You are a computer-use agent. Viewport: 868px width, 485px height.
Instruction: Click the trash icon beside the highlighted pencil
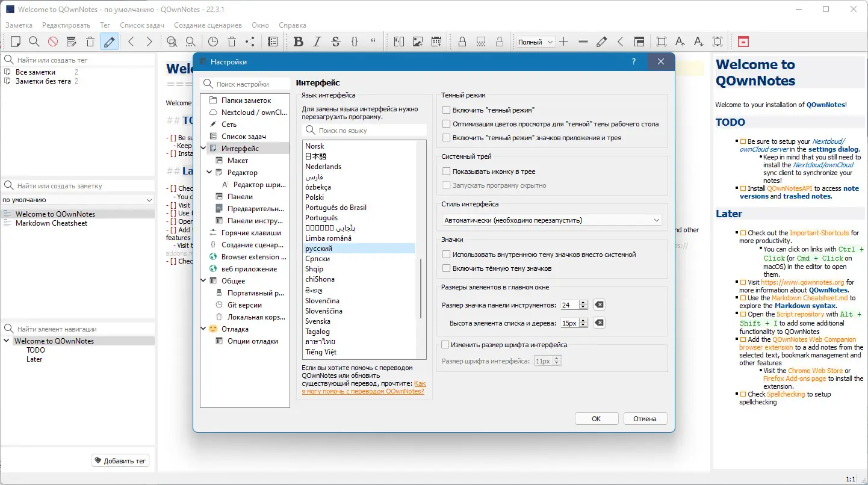coord(90,42)
